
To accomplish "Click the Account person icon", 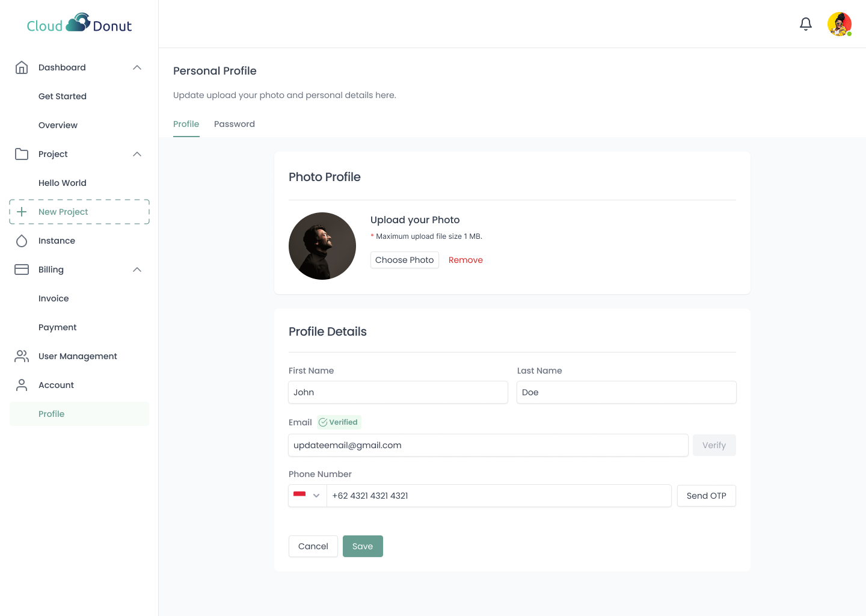I will click(22, 385).
